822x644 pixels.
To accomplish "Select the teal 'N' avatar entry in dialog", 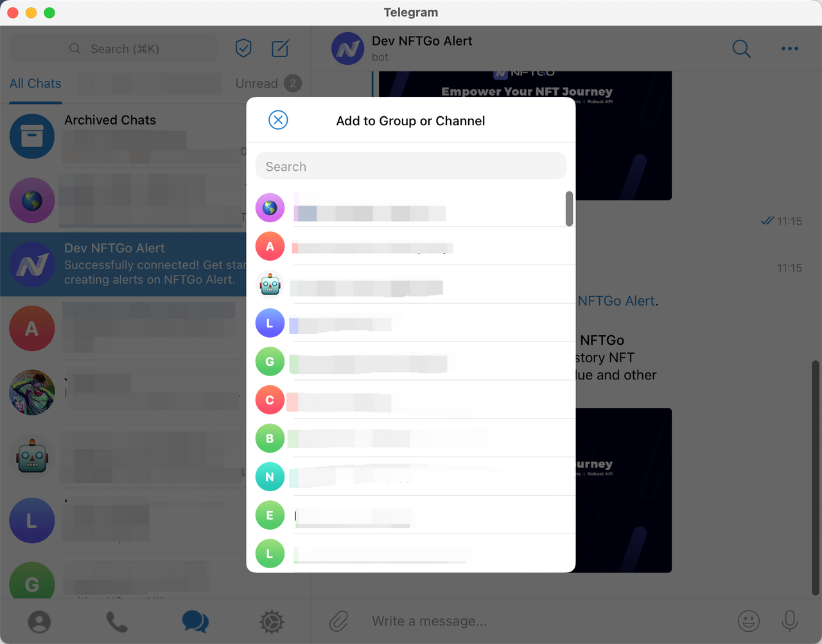I will (411, 478).
